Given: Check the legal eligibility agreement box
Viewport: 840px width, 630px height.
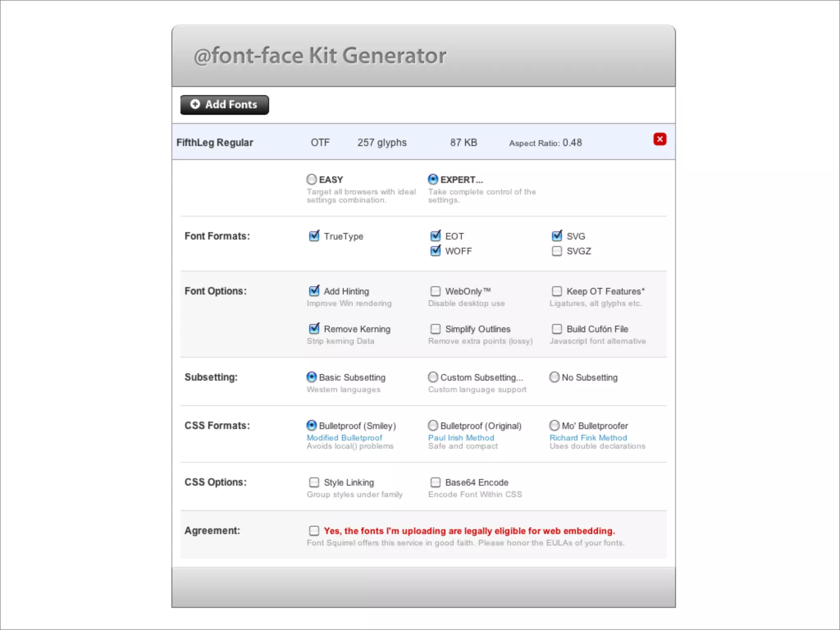Looking at the screenshot, I should (x=314, y=530).
